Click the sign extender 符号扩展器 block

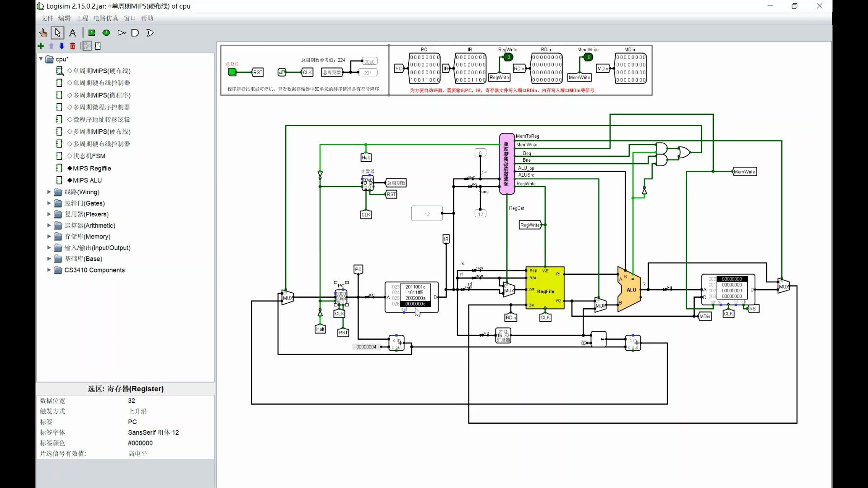[503, 336]
